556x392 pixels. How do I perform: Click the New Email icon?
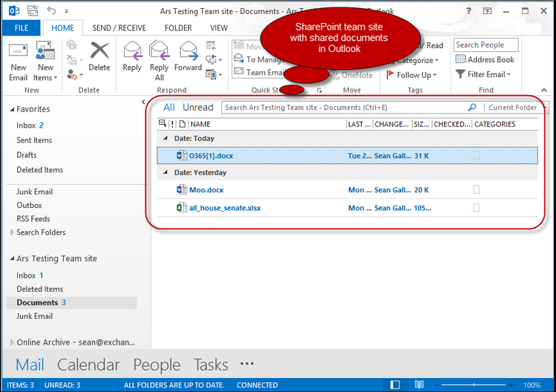18,50
